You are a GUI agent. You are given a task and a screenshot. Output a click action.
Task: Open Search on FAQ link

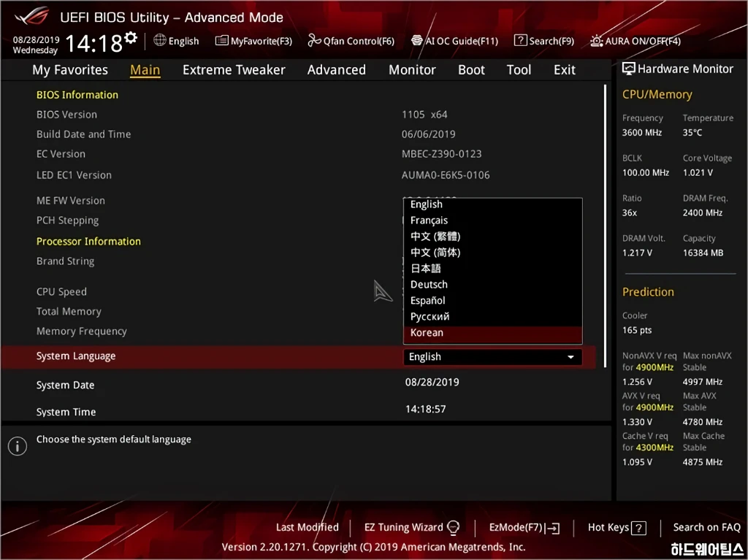706,528
